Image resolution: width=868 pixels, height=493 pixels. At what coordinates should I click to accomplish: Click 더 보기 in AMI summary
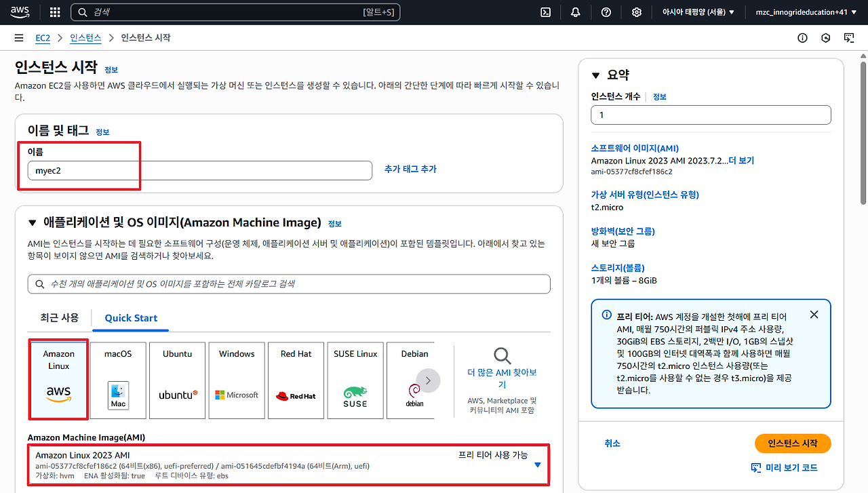741,161
